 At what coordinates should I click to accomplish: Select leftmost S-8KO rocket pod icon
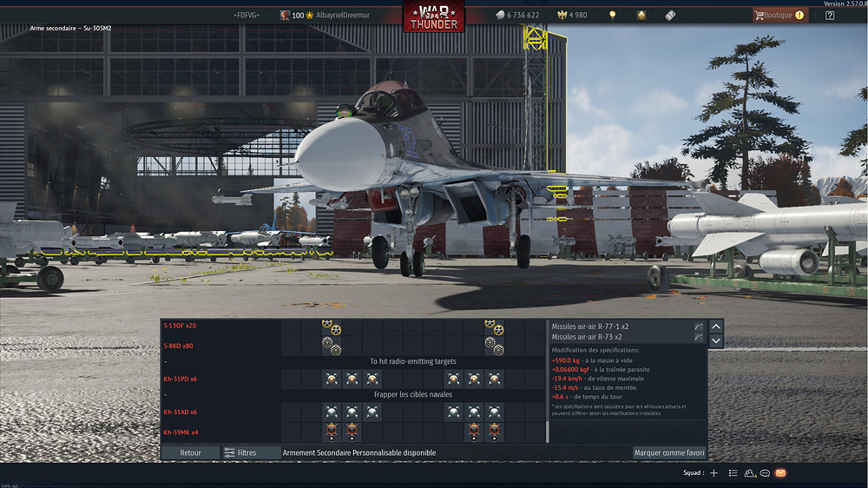pos(332,346)
